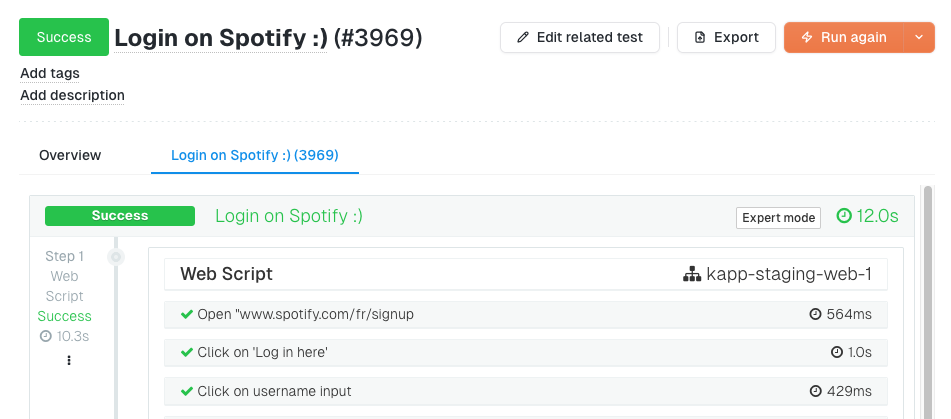The height and width of the screenshot is (419, 951).
Task: Click the green checkmark on the Open spotify signup step
Action: [x=186, y=314]
